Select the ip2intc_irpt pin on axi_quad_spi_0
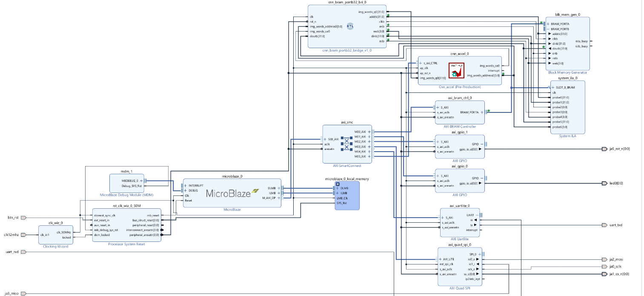The height and width of the screenshot is (296, 644). [x=475, y=279]
